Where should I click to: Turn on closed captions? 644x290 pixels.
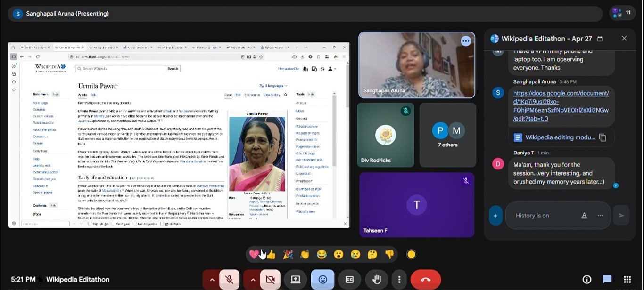[x=350, y=279]
